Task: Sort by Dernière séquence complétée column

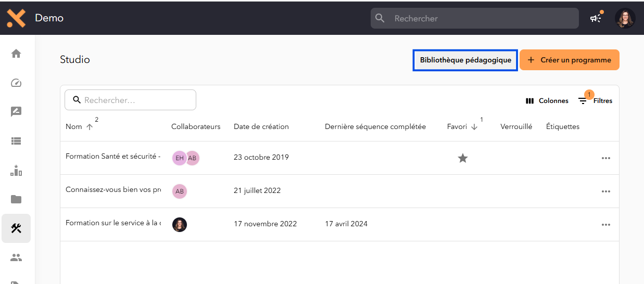Action: click(x=375, y=126)
